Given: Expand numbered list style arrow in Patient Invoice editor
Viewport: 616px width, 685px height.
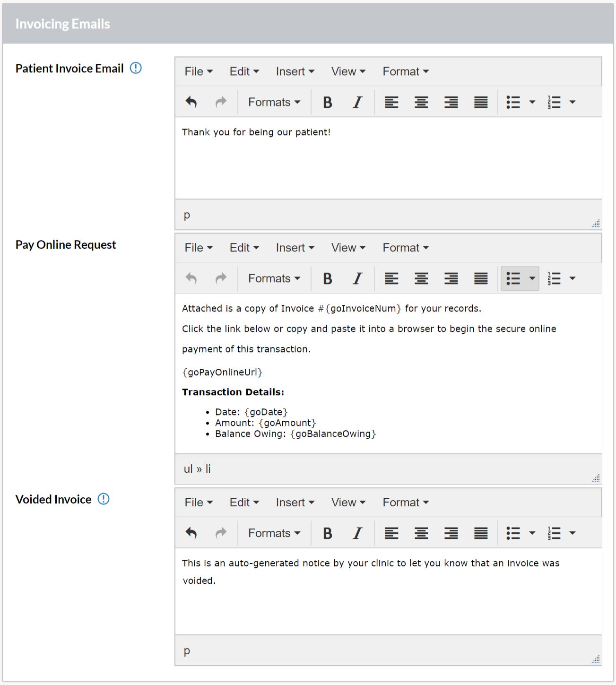Looking at the screenshot, I should [573, 102].
